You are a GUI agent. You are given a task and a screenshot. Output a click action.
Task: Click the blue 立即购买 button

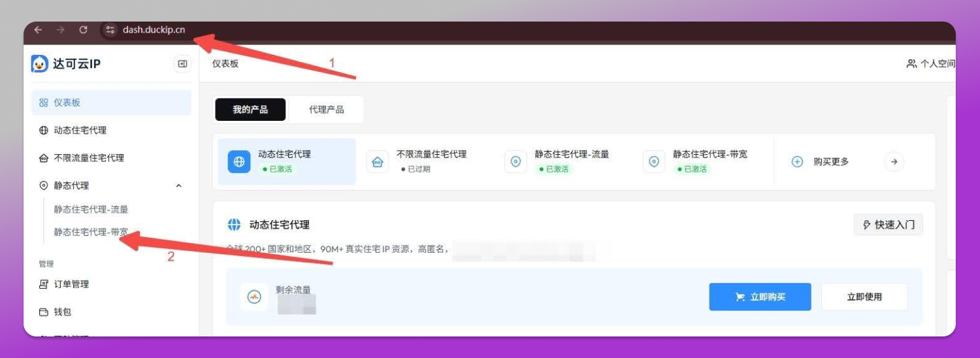760,297
